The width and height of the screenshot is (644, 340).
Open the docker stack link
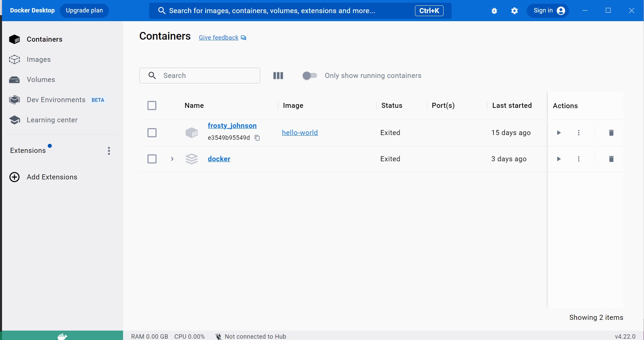(219, 159)
